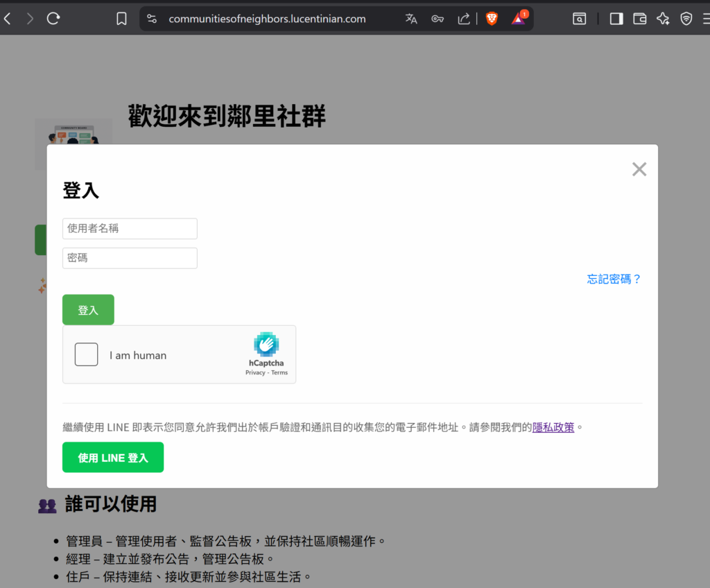Toggle the browser sidebar panel icon
The height and width of the screenshot is (588, 710).
tap(615, 19)
